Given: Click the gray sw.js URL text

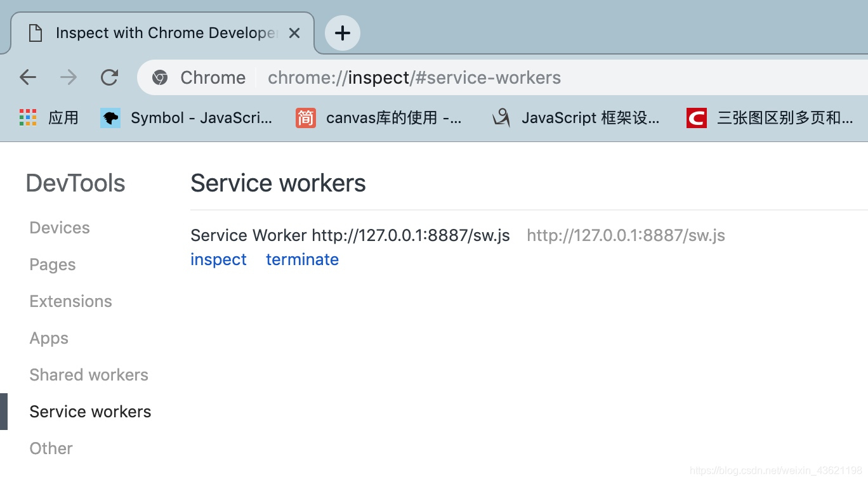Looking at the screenshot, I should tap(626, 235).
